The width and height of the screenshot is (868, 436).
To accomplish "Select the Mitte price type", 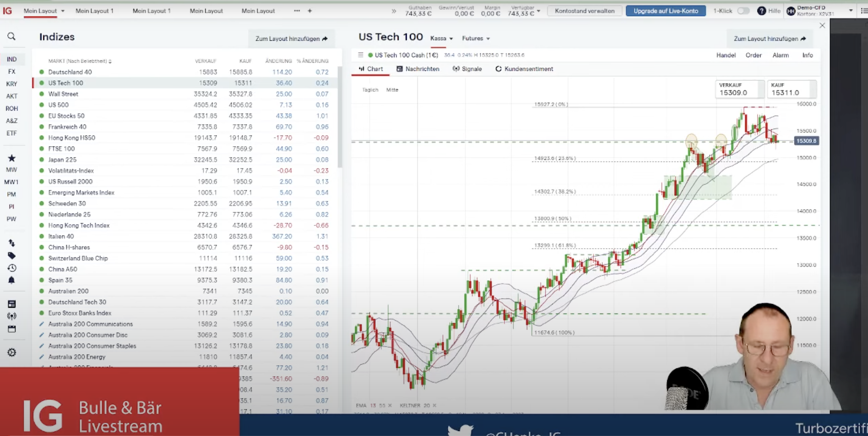I will click(x=392, y=90).
